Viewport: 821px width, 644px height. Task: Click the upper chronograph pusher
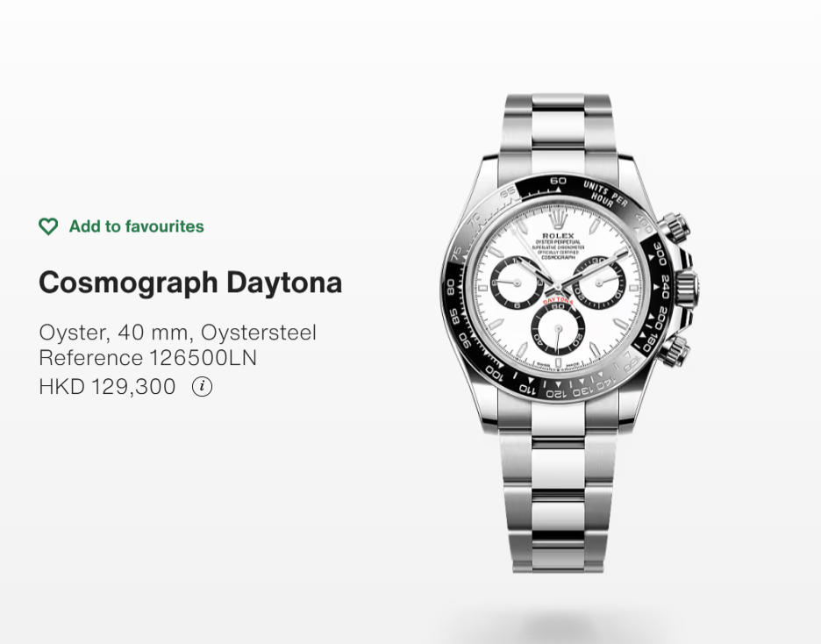point(675,226)
